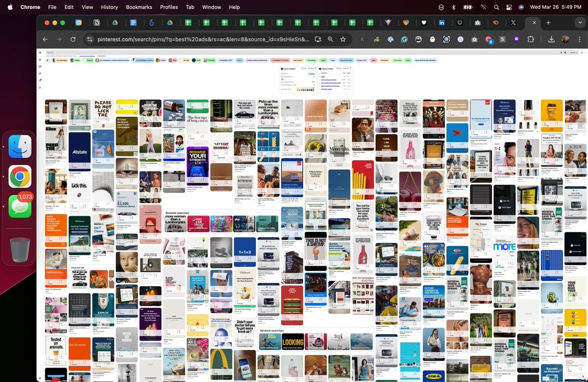Open the Apple menu

pos(10,7)
